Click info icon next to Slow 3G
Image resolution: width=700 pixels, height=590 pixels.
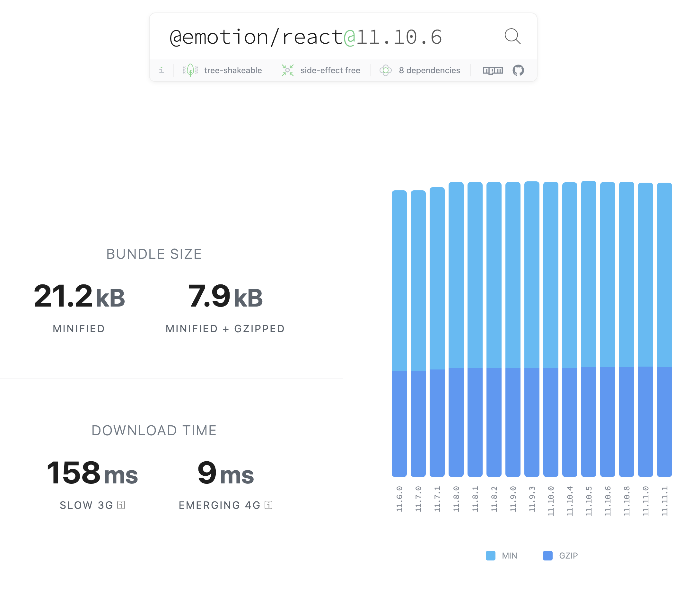[x=121, y=505]
